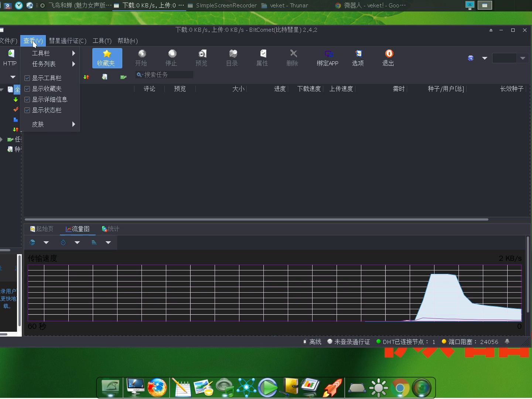Open the combo box at toolbar right end
Viewport: 532px width, 399px height.
coord(509,58)
